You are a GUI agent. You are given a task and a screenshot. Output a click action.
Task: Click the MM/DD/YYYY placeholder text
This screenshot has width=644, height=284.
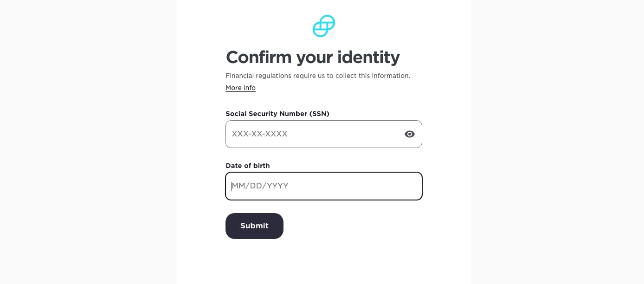point(260,186)
